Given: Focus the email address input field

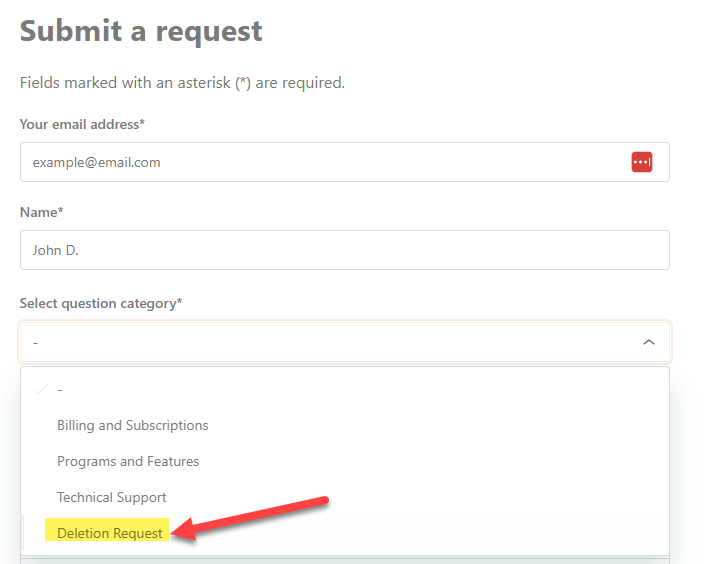Looking at the screenshot, I should click(x=320, y=162).
